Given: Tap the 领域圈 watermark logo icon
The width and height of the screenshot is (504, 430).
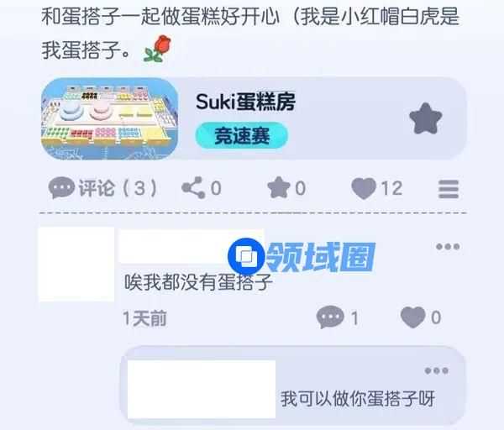Looking at the screenshot, I should tap(246, 256).
